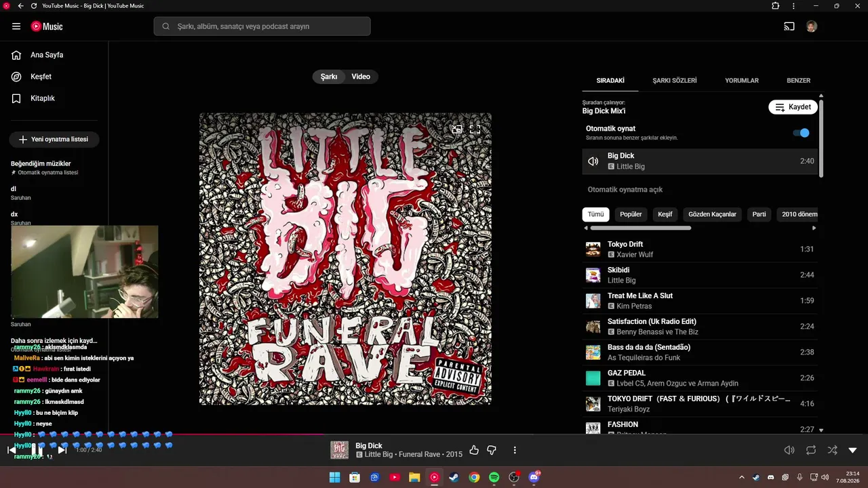Open the Beğendiğim müzikler playlist
This screenshot has height=488, width=868.
pyautogui.click(x=41, y=163)
